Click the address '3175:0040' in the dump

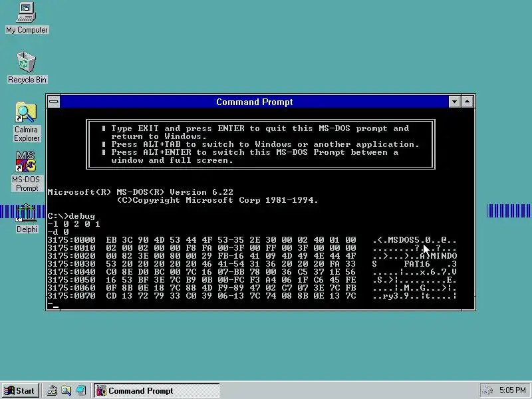coord(71,272)
